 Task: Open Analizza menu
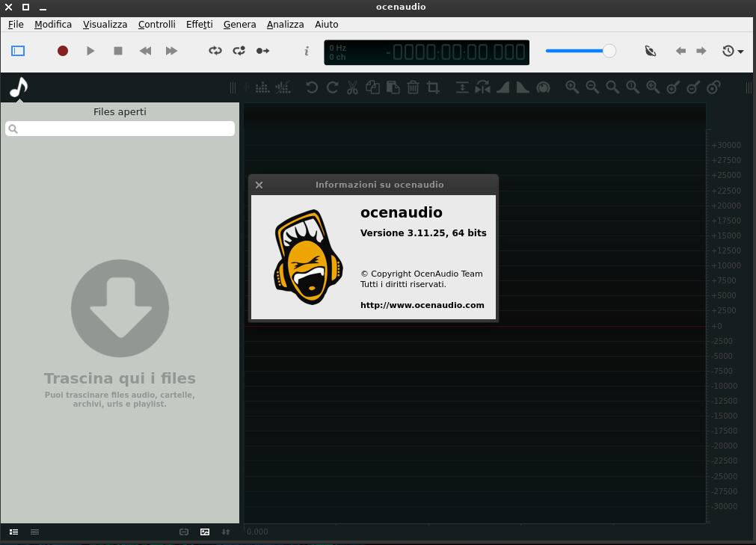click(286, 24)
